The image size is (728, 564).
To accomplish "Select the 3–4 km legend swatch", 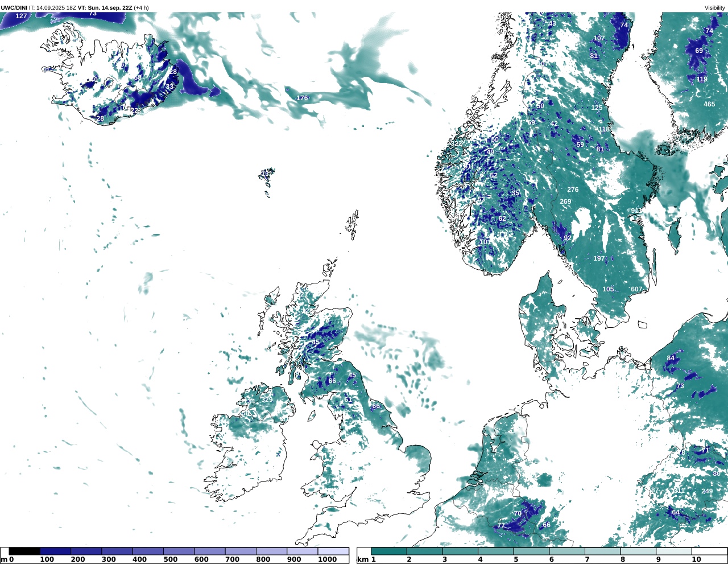I will coord(460,551).
